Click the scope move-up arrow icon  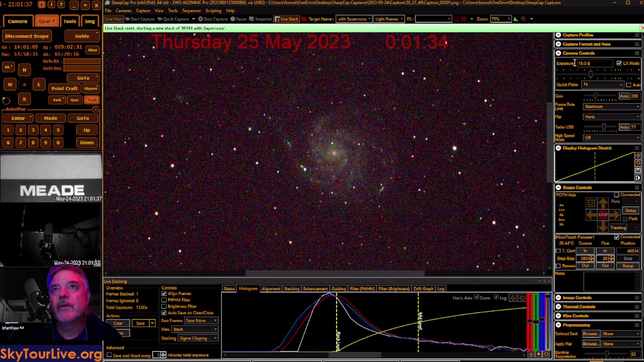click(603, 203)
